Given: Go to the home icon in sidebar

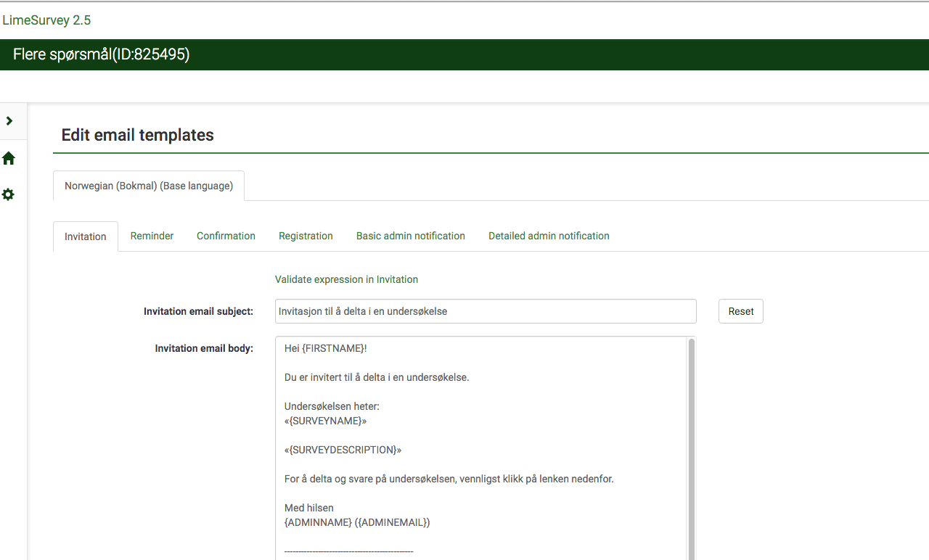Looking at the screenshot, I should (9, 158).
